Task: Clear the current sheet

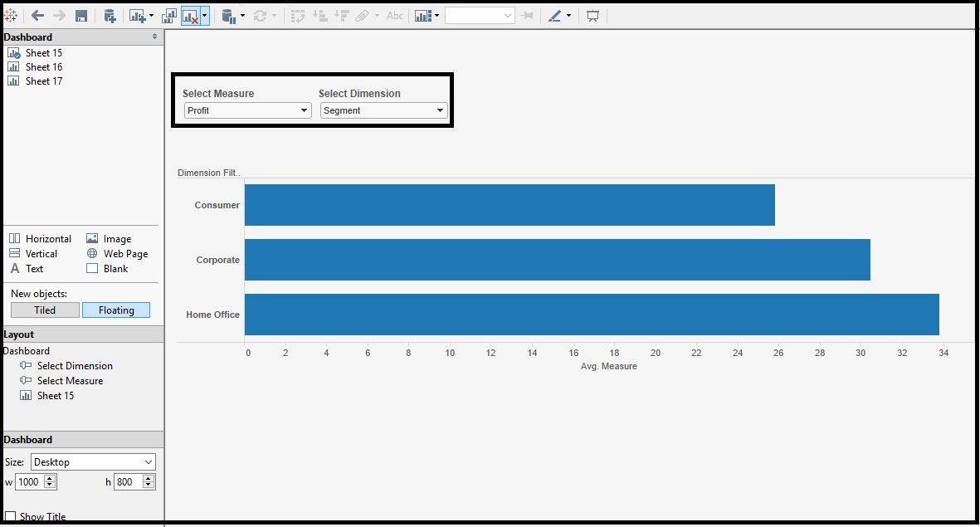Action: 192,15
